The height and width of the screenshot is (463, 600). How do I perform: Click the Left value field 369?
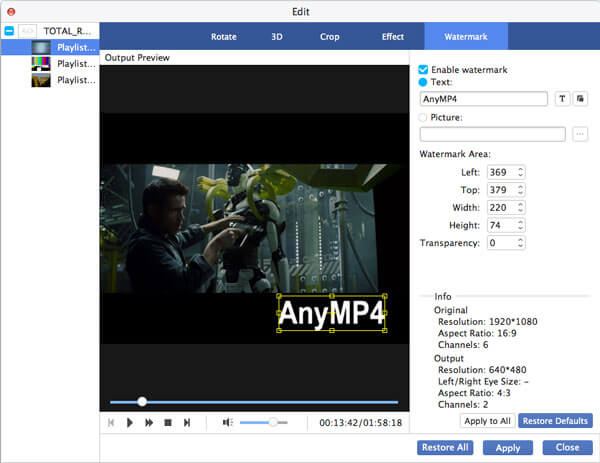(x=502, y=172)
